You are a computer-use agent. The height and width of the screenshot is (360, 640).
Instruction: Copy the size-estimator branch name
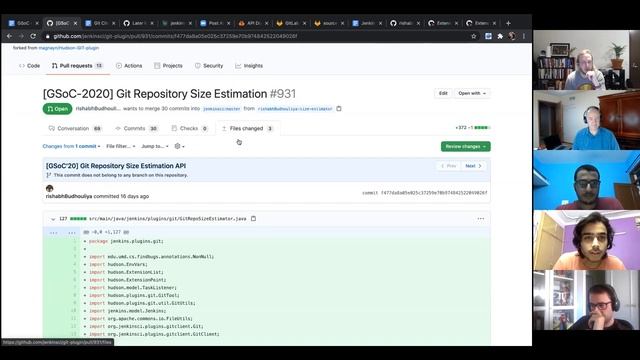(x=339, y=109)
